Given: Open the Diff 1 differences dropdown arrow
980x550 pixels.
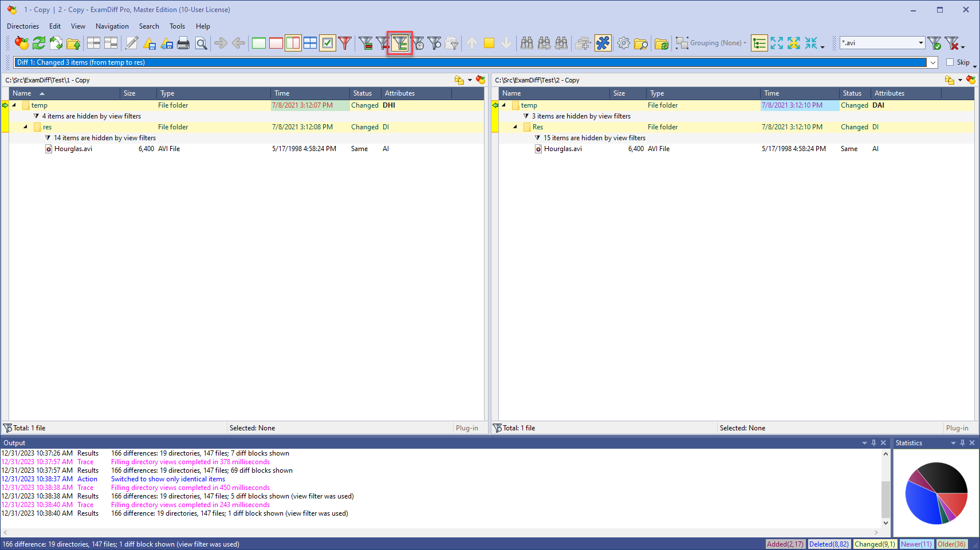Looking at the screenshot, I should tap(933, 62).
